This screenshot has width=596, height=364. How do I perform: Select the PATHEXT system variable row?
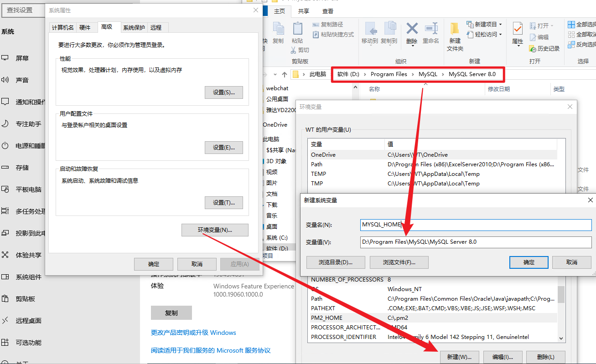click(433, 308)
